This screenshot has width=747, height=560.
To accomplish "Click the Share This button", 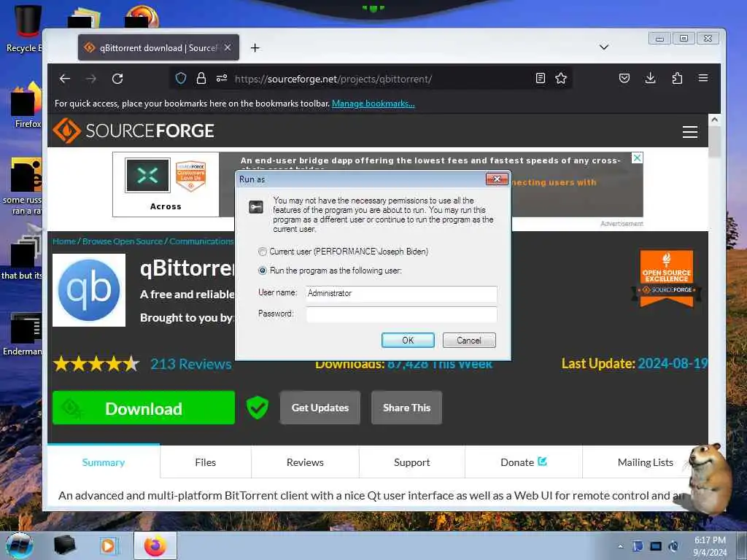I will pos(406,408).
